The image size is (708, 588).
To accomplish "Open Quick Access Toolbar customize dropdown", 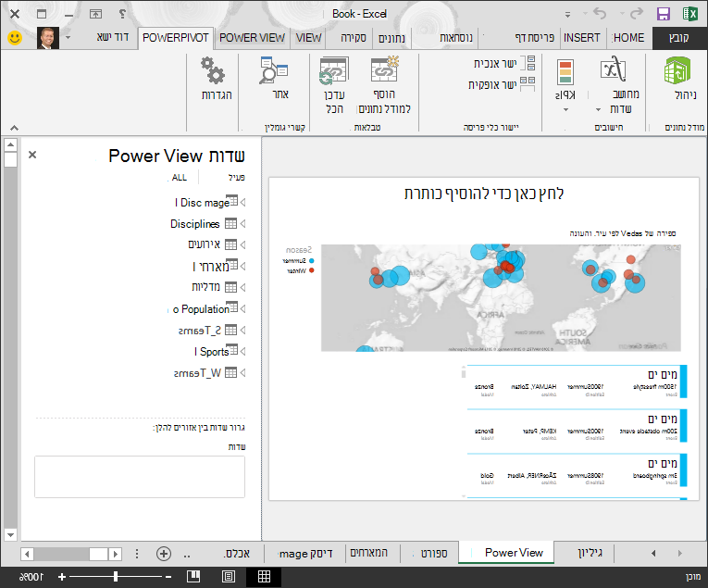I will click(567, 15).
